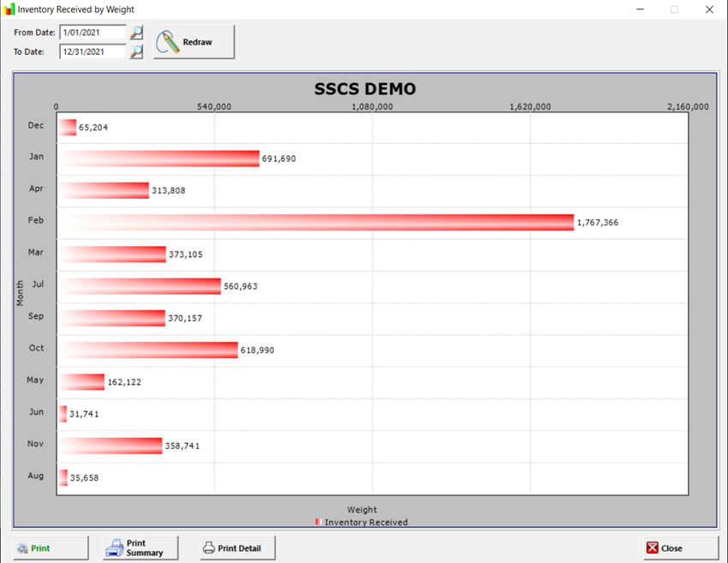Click the value label 162,122
Screen dimensions: 728x563
(124, 382)
